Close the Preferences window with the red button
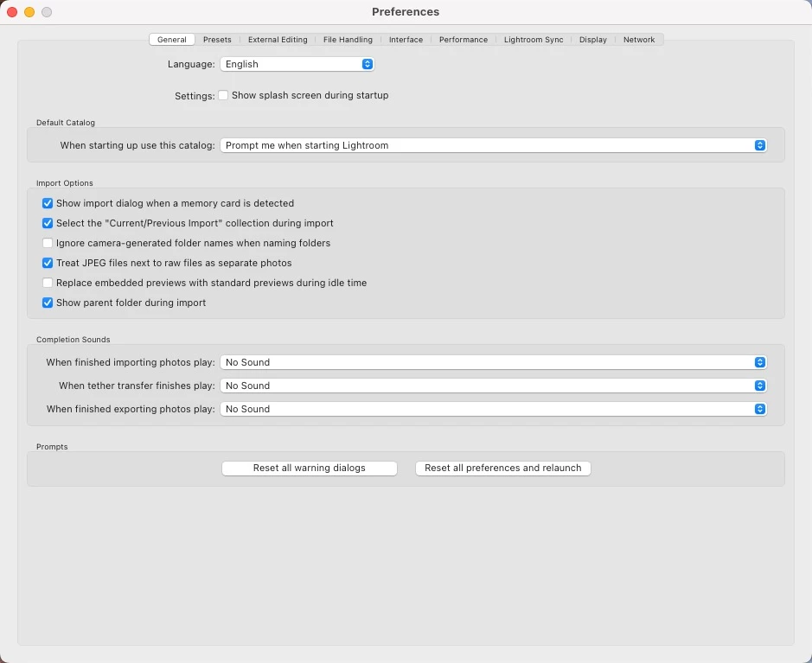Viewport: 812px width, 663px height. [12, 12]
